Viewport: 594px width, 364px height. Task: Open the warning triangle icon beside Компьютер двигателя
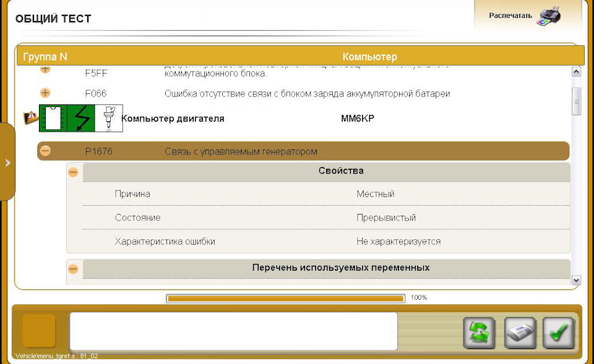[30, 117]
